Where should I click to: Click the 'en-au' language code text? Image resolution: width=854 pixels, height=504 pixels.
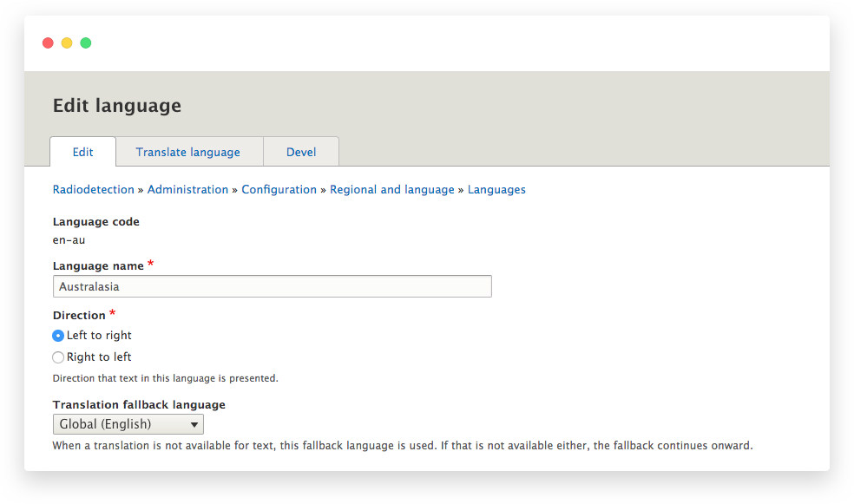click(x=69, y=240)
